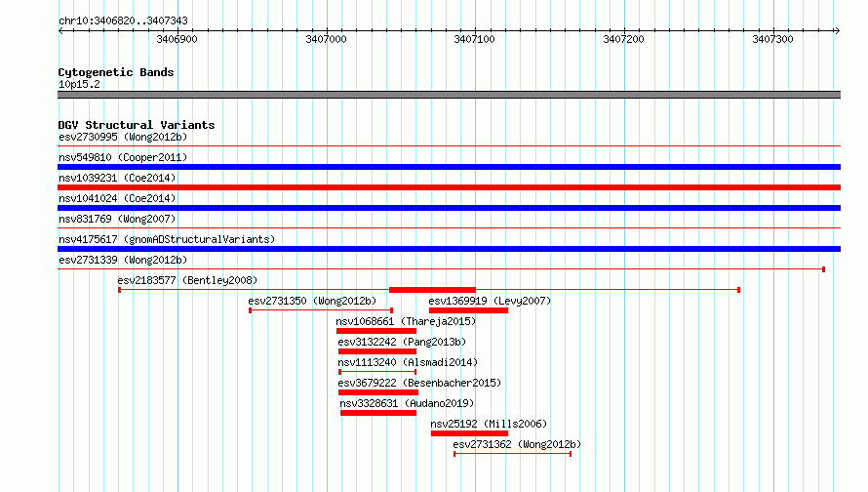Viewport: 868px width, 492px height.
Task: Click the 3407000 ruler position label
Action: (x=326, y=39)
